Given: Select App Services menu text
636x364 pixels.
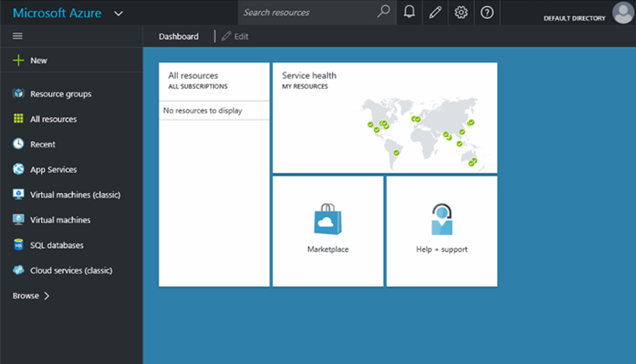Looking at the screenshot, I should point(53,170).
